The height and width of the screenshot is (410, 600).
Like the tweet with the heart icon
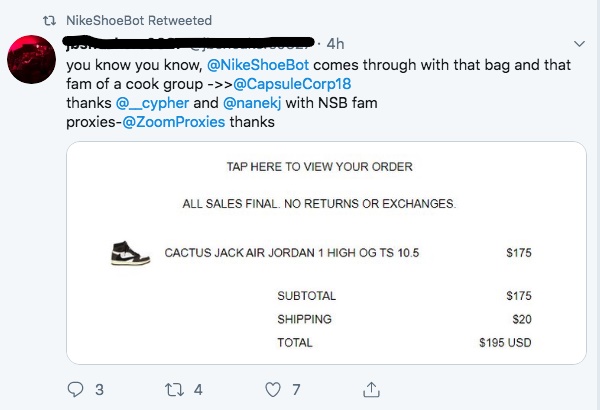273,390
